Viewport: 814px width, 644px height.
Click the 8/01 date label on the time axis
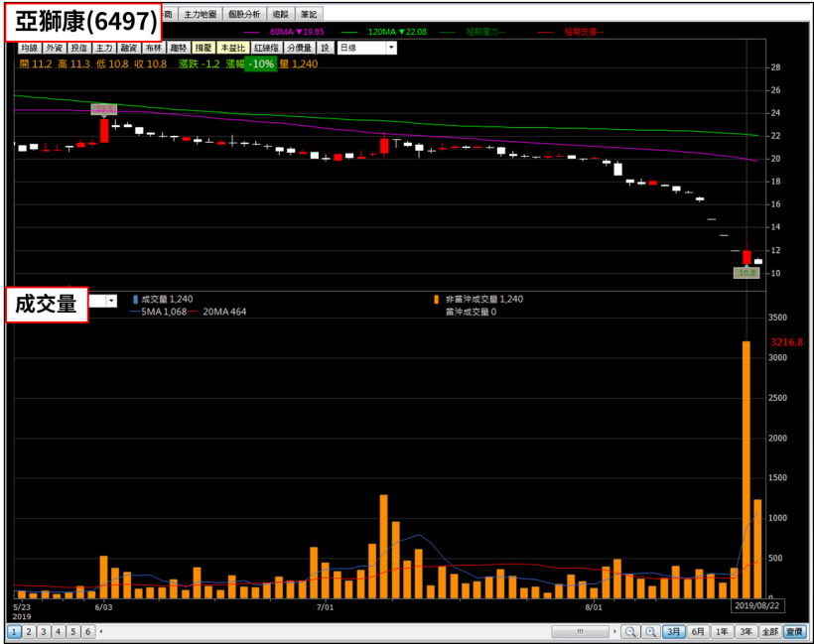click(x=594, y=607)
